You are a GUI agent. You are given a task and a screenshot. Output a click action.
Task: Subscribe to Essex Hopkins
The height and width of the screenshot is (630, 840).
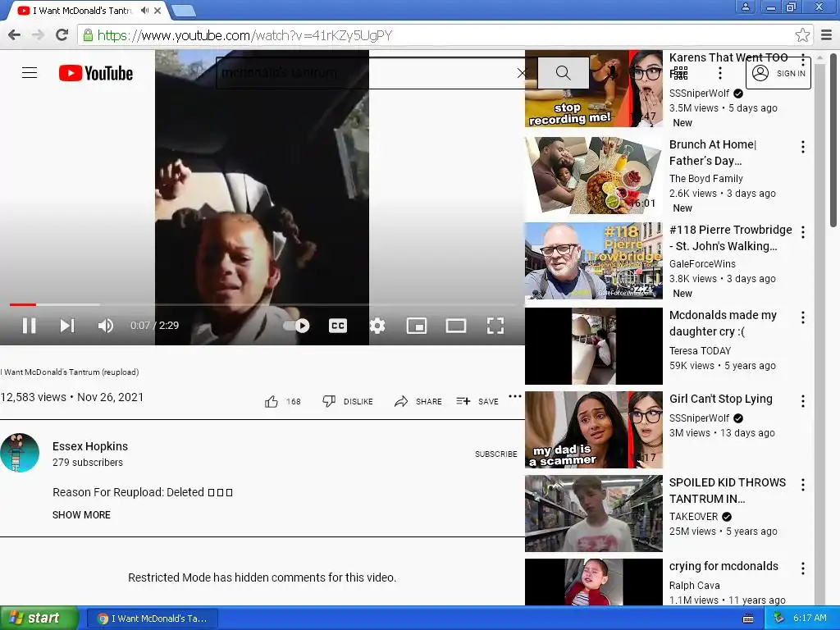coord(496,454)
